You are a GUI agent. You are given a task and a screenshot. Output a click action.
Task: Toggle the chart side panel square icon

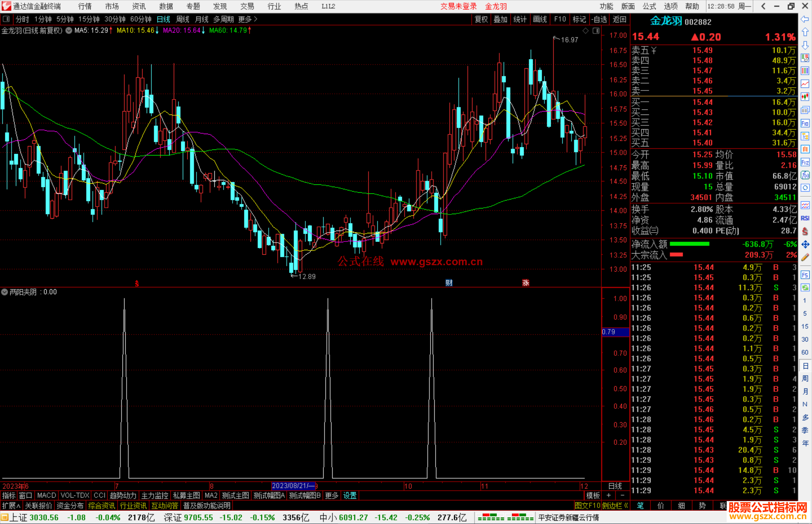point(596,31)
